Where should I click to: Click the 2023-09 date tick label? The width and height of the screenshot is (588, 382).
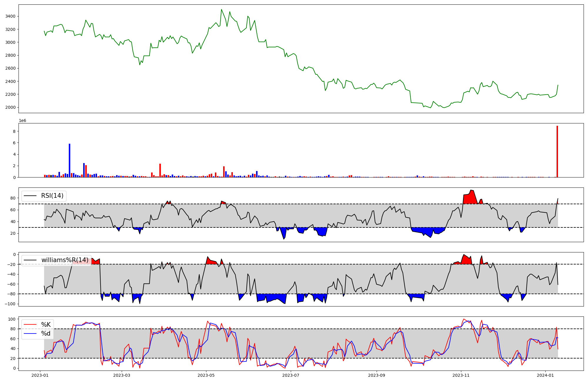377,375
